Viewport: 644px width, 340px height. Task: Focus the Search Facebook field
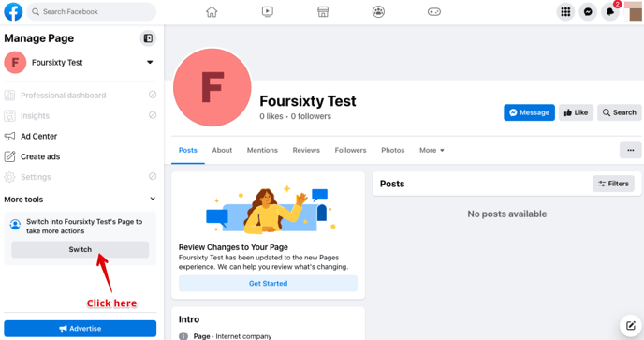[x=92, y=12]
